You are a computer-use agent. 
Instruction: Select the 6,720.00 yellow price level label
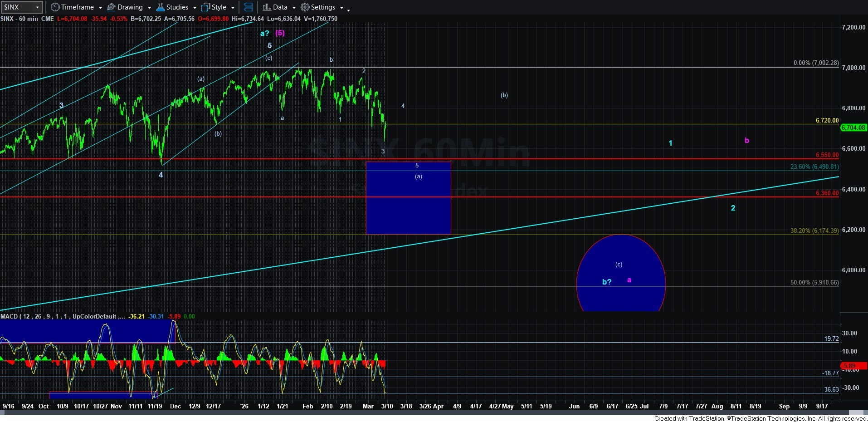(x=827, y=120)
